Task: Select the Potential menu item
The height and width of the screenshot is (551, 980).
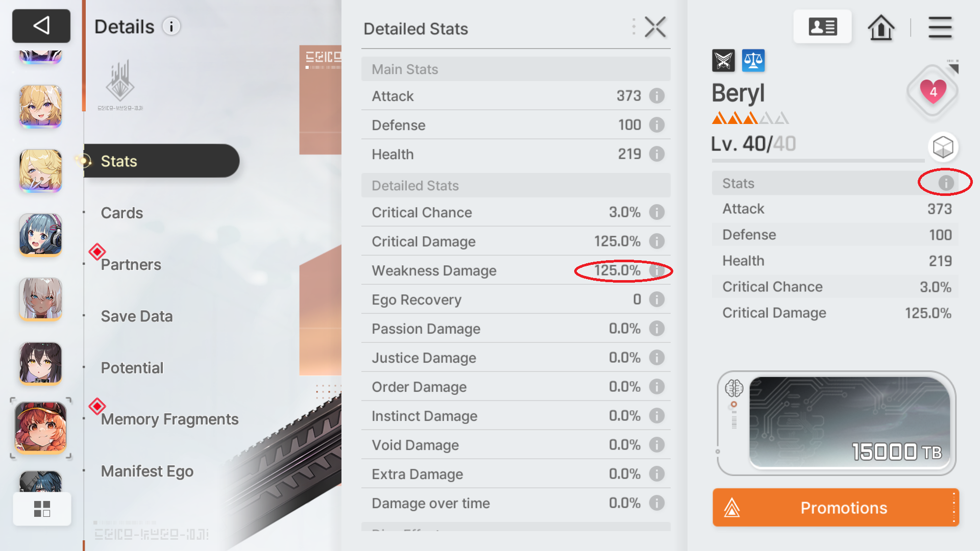Action: coord(132,368)
